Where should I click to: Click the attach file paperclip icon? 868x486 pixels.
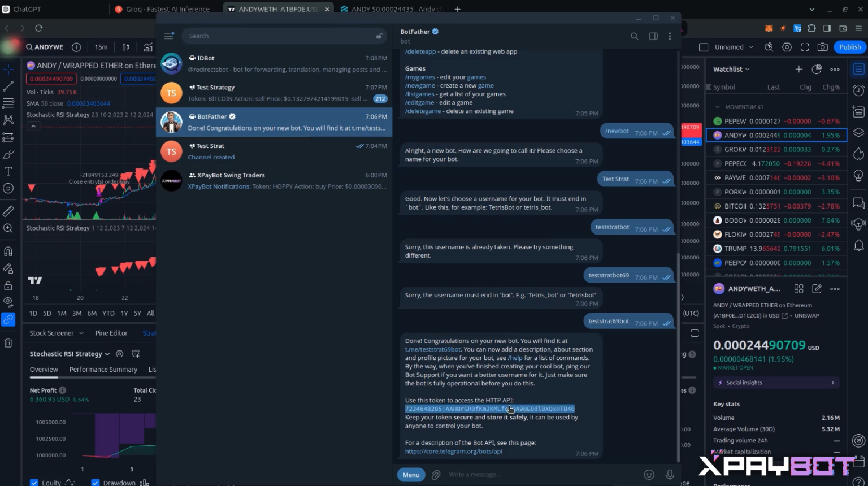point(436,475)
